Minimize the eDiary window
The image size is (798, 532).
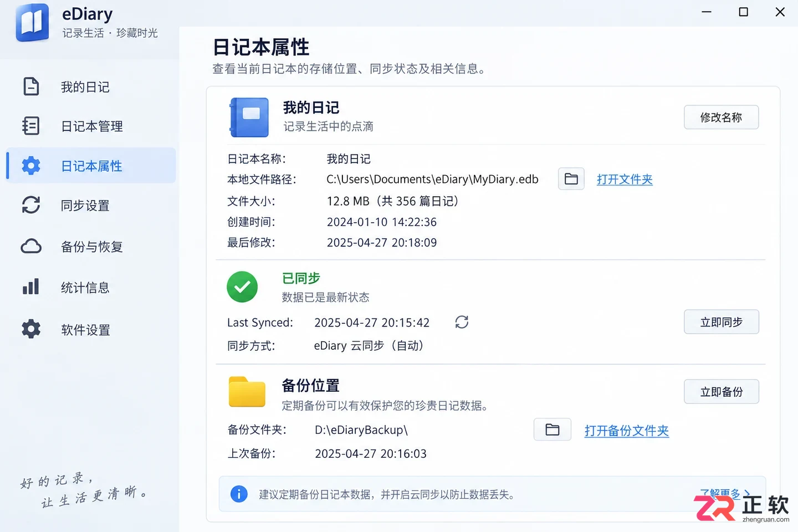(707, 12)
